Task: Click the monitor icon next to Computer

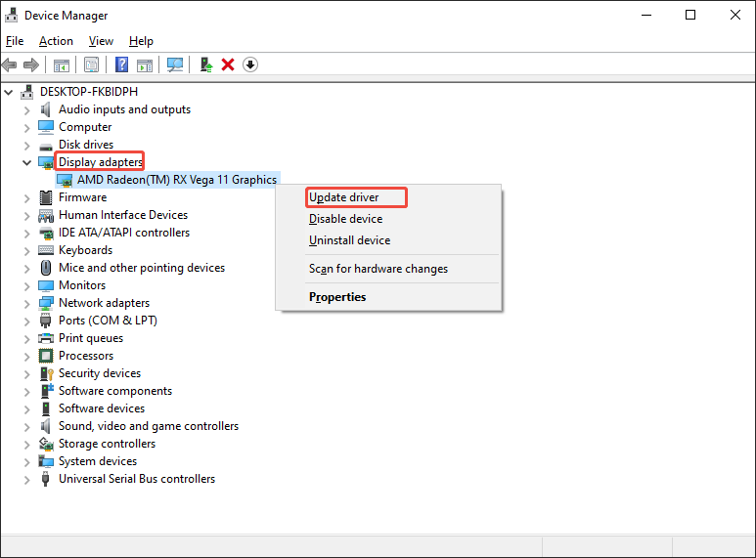Action: click(46, 127)
